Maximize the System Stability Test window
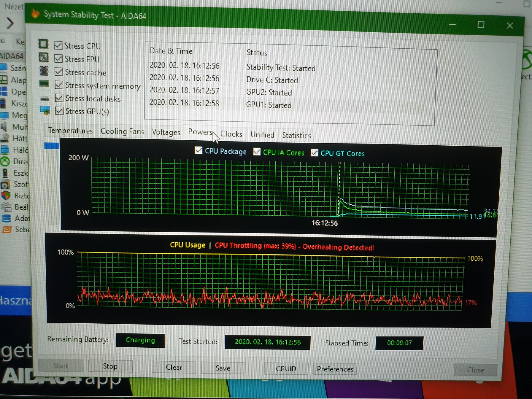 click(481, 25)
